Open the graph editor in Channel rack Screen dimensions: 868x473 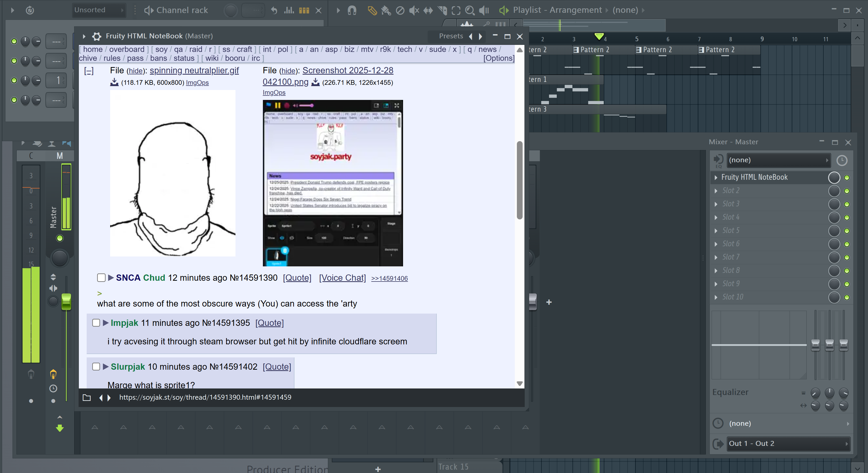pos(289,10)
